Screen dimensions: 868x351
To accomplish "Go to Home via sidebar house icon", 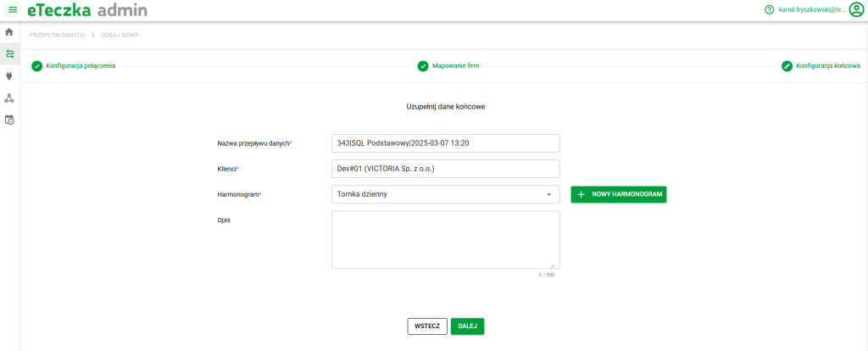I will point(9,32).
